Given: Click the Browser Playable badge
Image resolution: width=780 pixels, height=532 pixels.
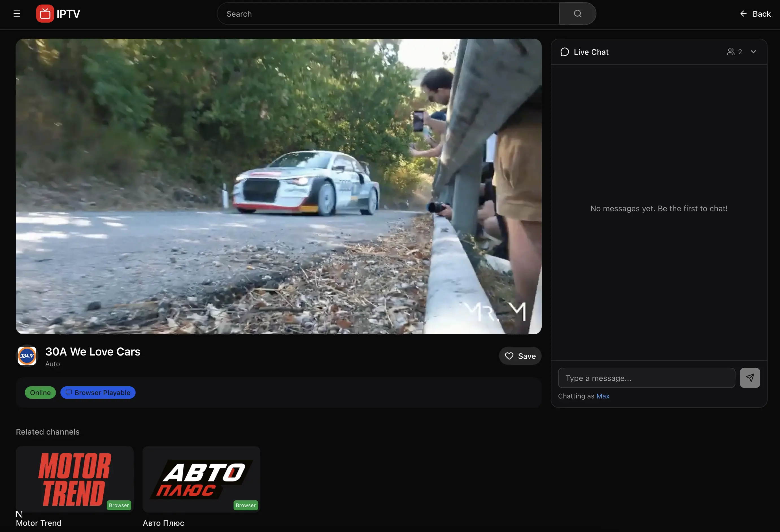Looking at the screenshot, I should (x=98, y=393).
